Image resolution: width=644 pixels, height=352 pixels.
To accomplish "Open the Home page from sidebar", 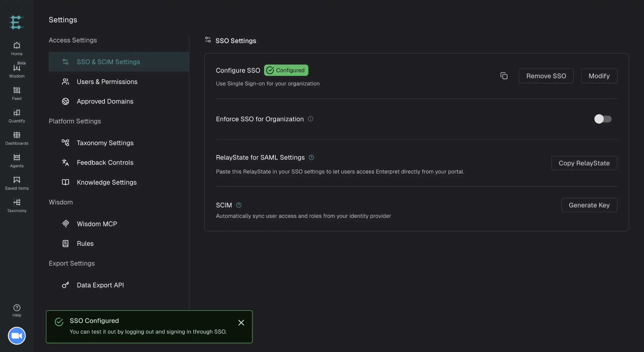I will click(x=17, y=49).
